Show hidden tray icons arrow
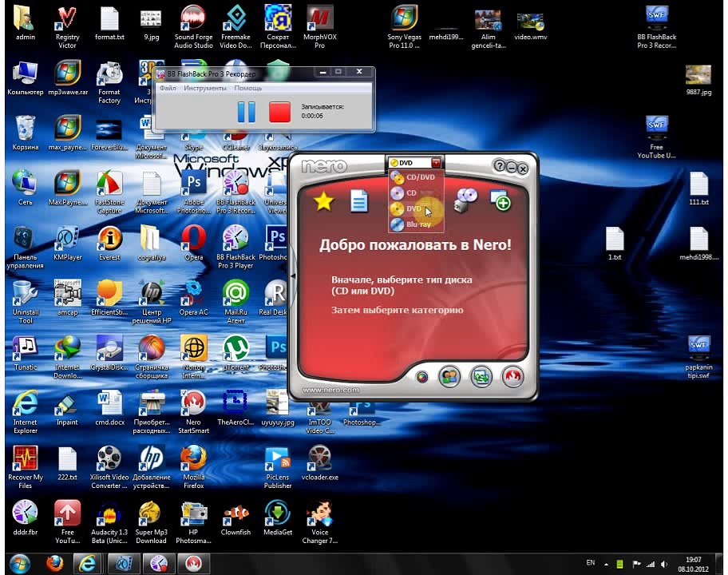This screenshot has height=575, width=728. pos(606,565)
